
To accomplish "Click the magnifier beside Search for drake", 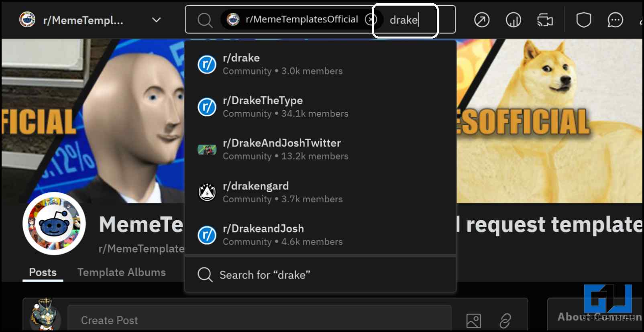I will (205, 275).
